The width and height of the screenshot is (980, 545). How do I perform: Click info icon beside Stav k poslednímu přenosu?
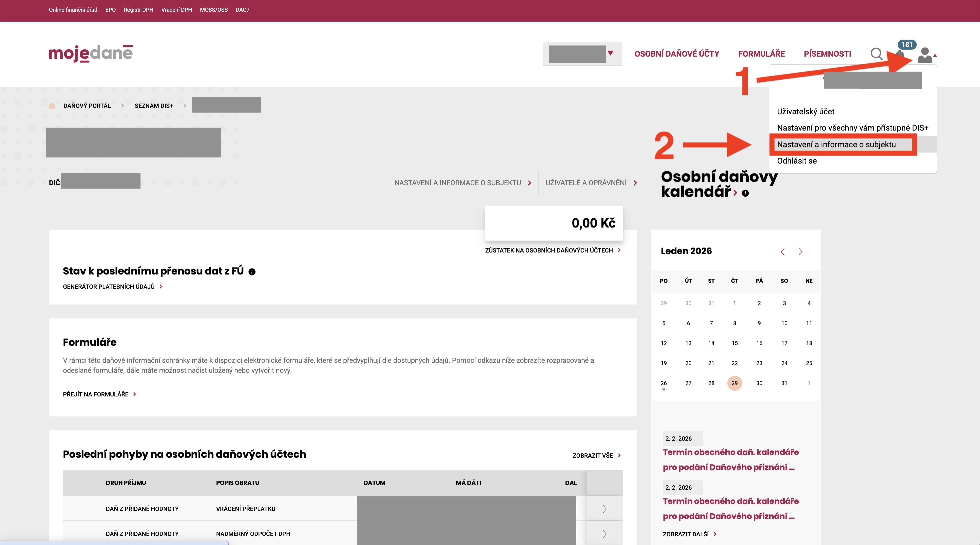(x=252, y=272)
